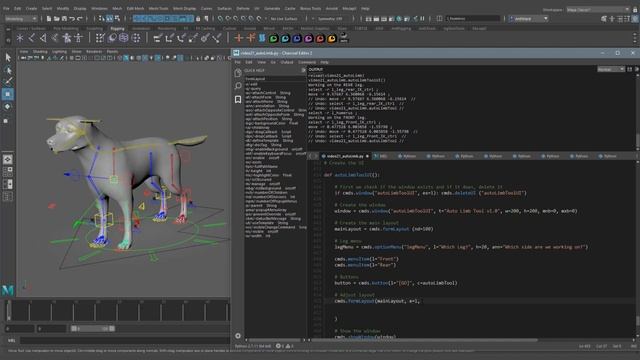Select the human skeleton icon on Rigging shelf

pyautogui.click(x=67, y=38)
